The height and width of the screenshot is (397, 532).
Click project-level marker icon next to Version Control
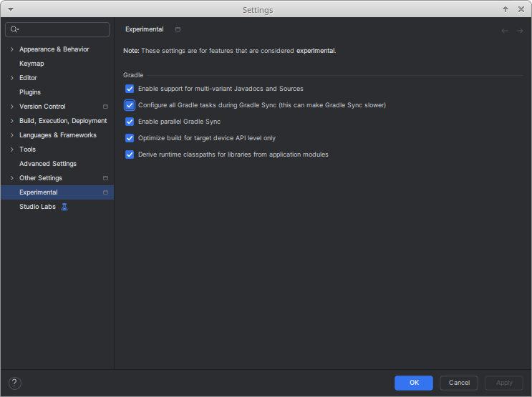105,107
